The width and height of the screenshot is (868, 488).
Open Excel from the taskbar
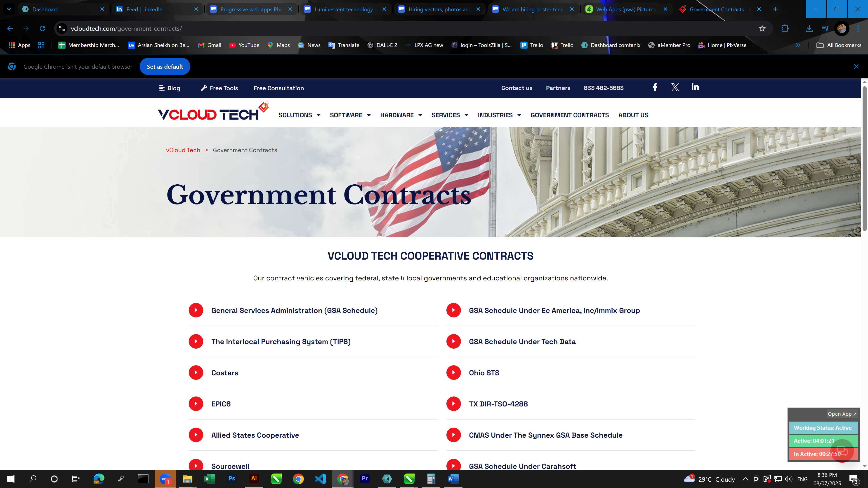pos(210,479)
